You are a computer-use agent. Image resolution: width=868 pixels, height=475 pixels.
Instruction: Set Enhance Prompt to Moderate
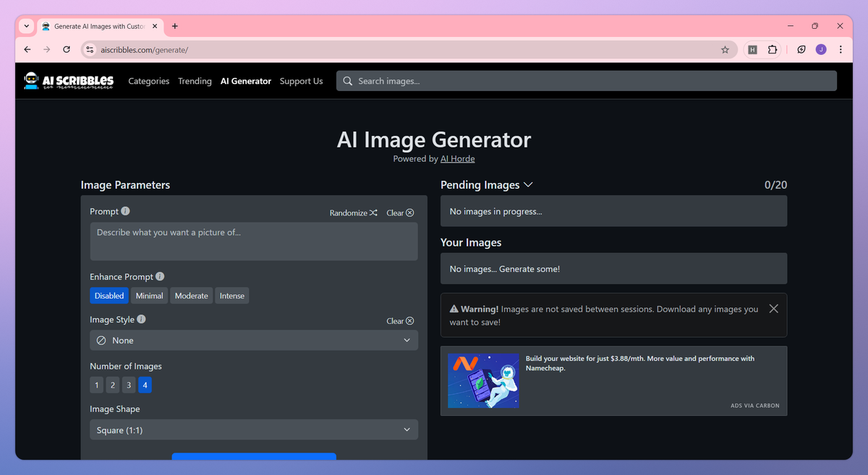click(191, 296)
